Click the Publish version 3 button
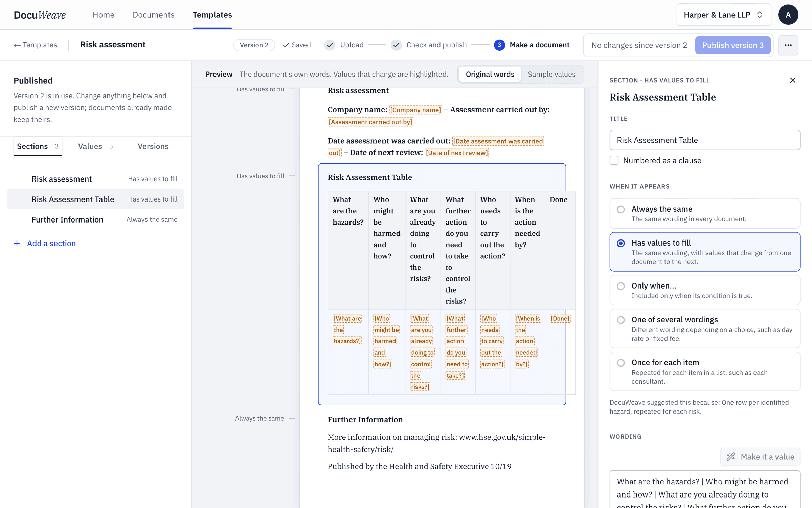 pyautogui.click(x=733, y=45)
